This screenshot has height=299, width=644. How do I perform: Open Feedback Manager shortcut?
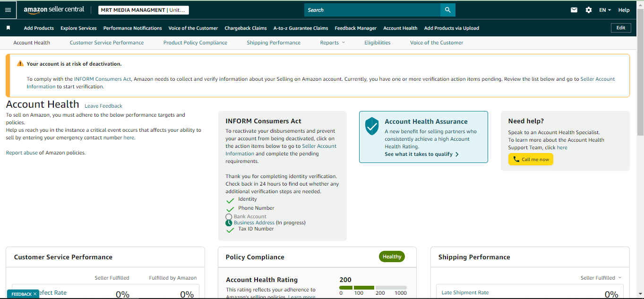(356, 28)
